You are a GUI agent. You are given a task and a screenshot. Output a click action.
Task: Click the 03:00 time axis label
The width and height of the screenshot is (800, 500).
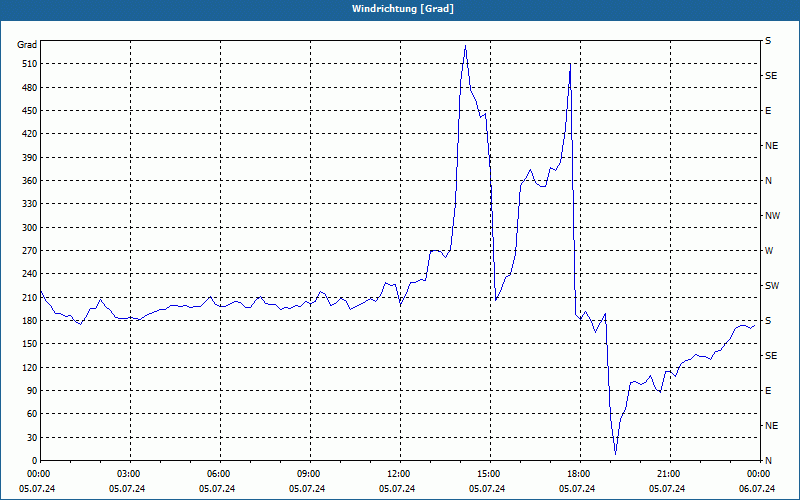(127, 473)
